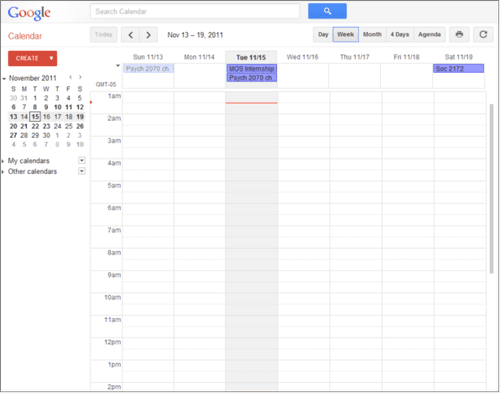500x393 pixels.
Task: Open the Calendar link below Google logo
Action: tap(25, 36)
